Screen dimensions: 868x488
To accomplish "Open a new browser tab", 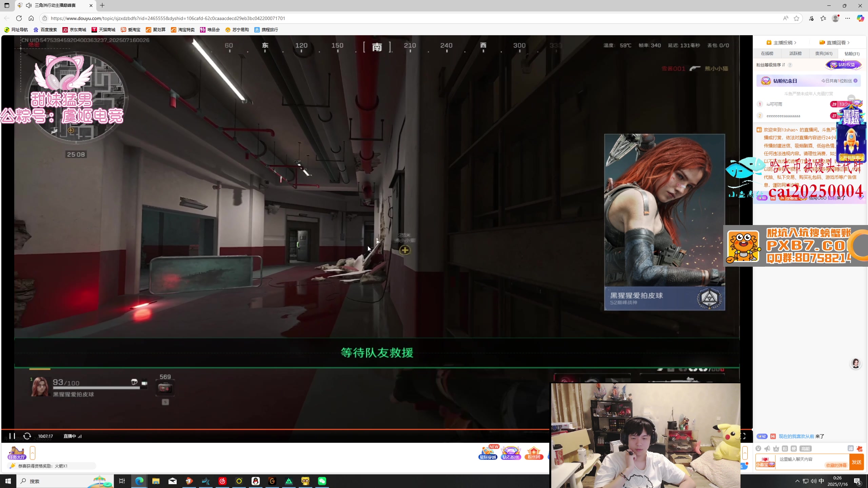I will point(102,5).
